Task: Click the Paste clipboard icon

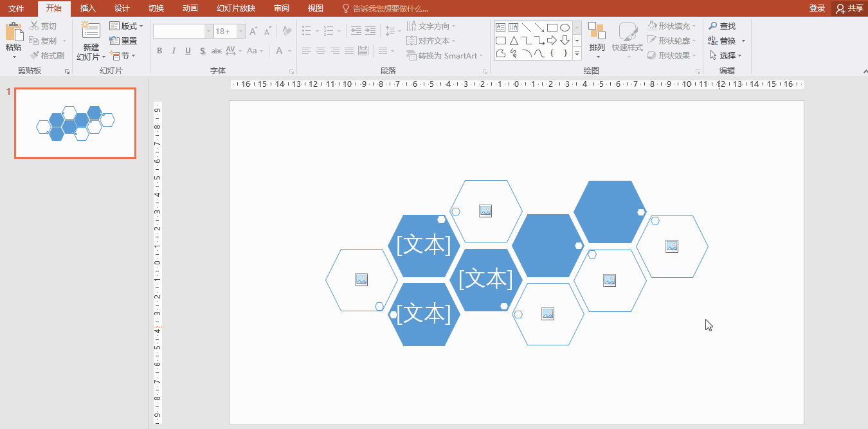Action: click(14, 32)
